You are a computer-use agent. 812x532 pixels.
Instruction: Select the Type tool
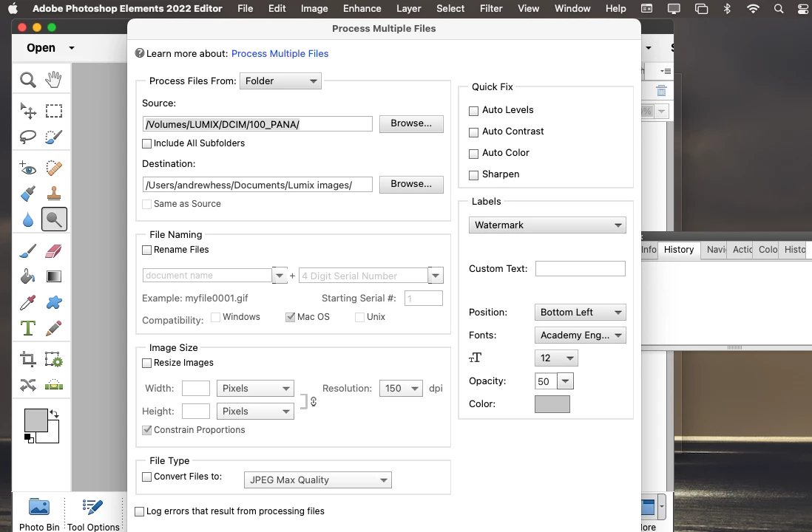tap(28, 328)
